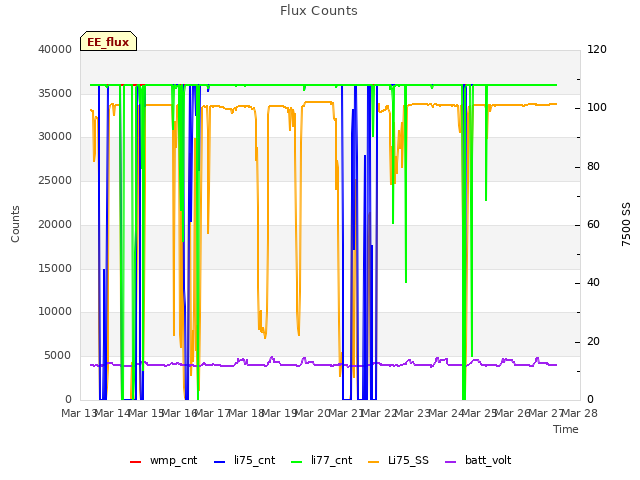Click the 20000 y-axis tick label
640x480 pixels.
[55, 224]
